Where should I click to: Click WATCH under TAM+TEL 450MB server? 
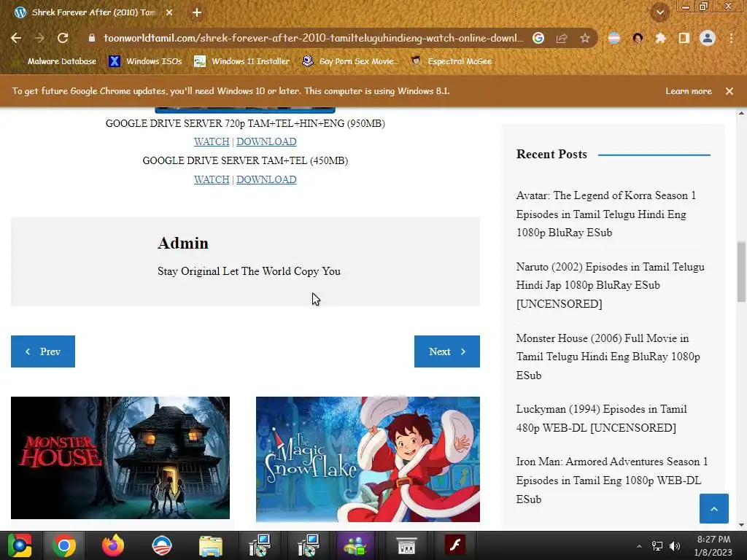(x=212, y=179)
